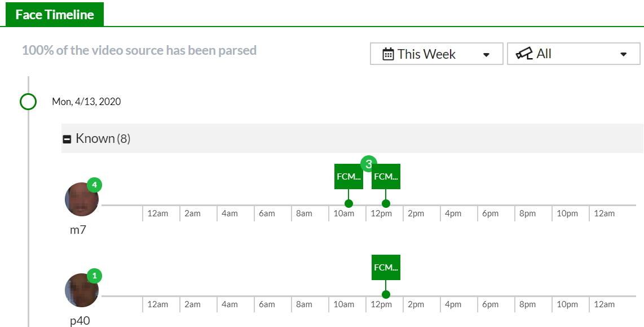Select p40's FCM event flag at 12pm

click(386, 267)
